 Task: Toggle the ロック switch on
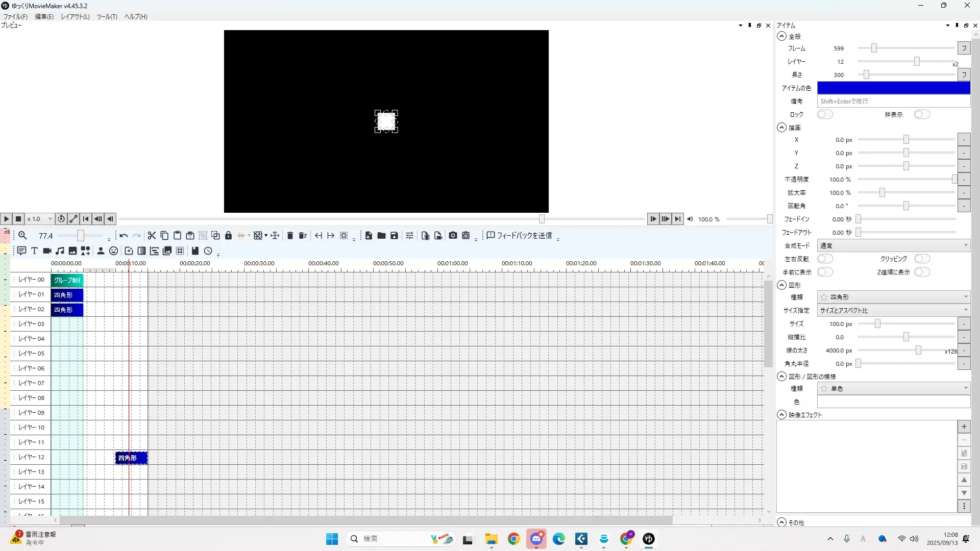point(825,114)
